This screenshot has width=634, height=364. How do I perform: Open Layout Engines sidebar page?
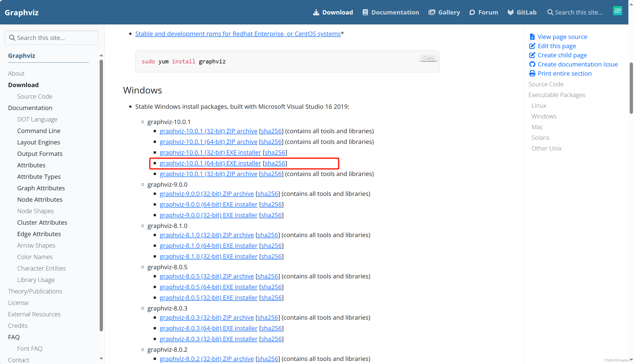tap(39, 142)
